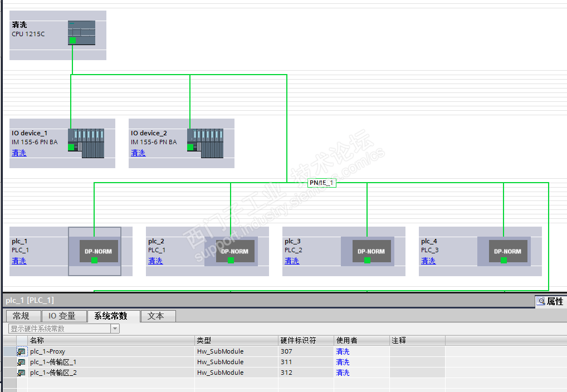Sort by the 硬件标识符 column header
Image resolution: width=567 pixels, height=392 pixels.
pos(306,340)
